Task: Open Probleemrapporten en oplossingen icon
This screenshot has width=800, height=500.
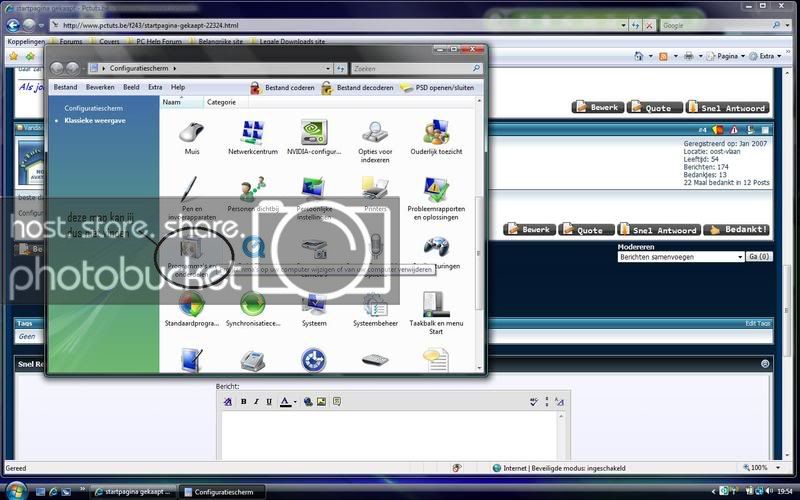Action: (436, 193)
